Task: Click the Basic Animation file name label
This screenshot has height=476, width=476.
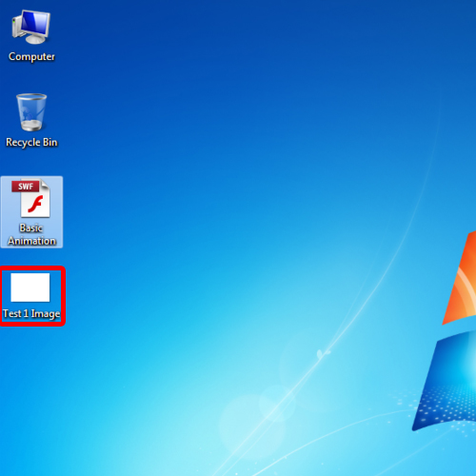Action: coord(31,234)
